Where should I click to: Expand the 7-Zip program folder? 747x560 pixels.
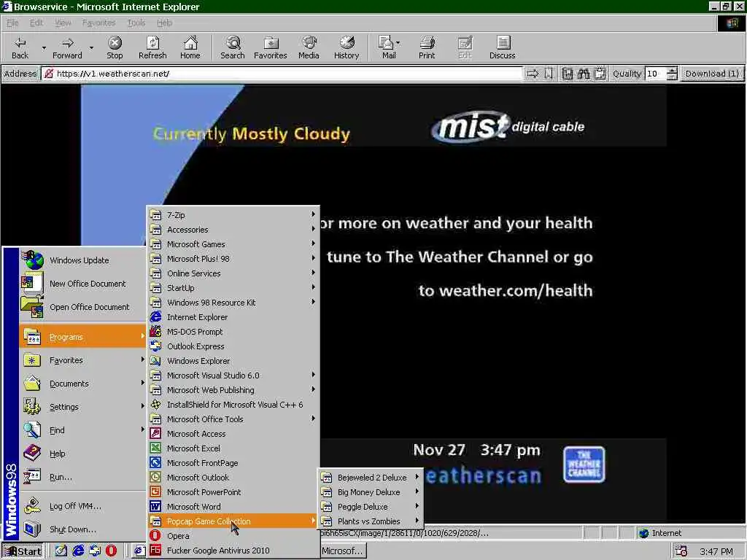coord(233,215)
